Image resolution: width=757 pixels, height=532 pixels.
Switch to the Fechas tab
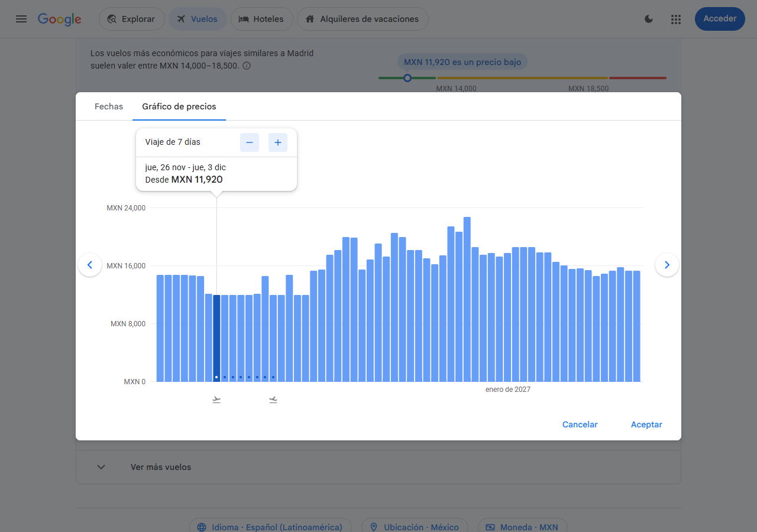(109, 107)
